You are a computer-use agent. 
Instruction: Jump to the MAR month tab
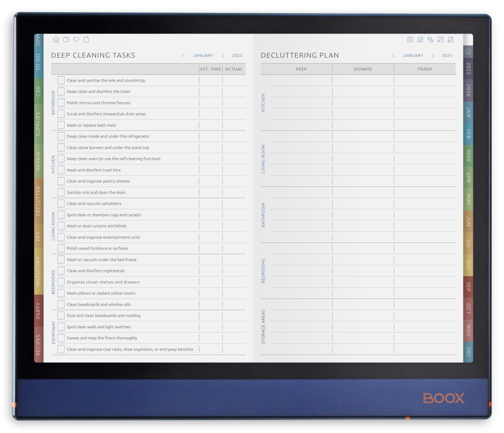[x=468, y=156]
